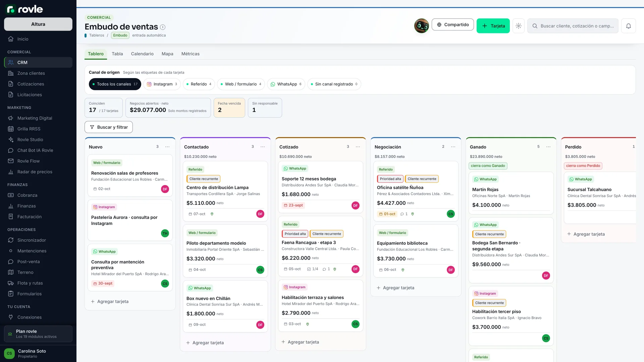The image size is (644, 362).
Task: Switch to Tablero tab
Action: point(96,54)
